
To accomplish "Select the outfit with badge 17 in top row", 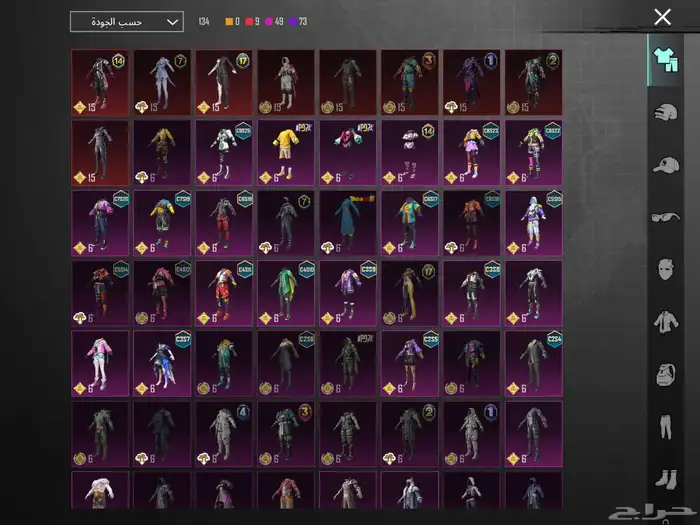I will pyautogui.click(x=224, y=83).
